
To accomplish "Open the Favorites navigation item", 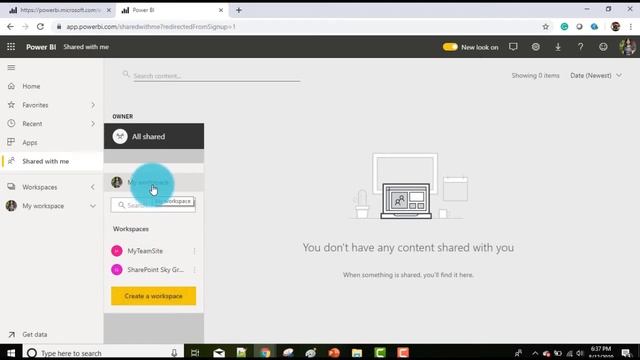I will 35,105.
